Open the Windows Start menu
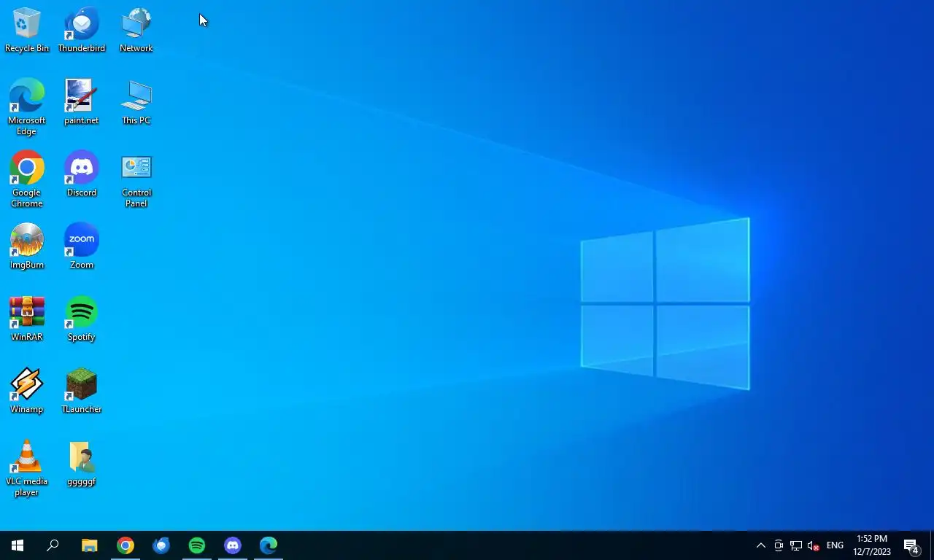The image size is (934, 560). (18, 545)
